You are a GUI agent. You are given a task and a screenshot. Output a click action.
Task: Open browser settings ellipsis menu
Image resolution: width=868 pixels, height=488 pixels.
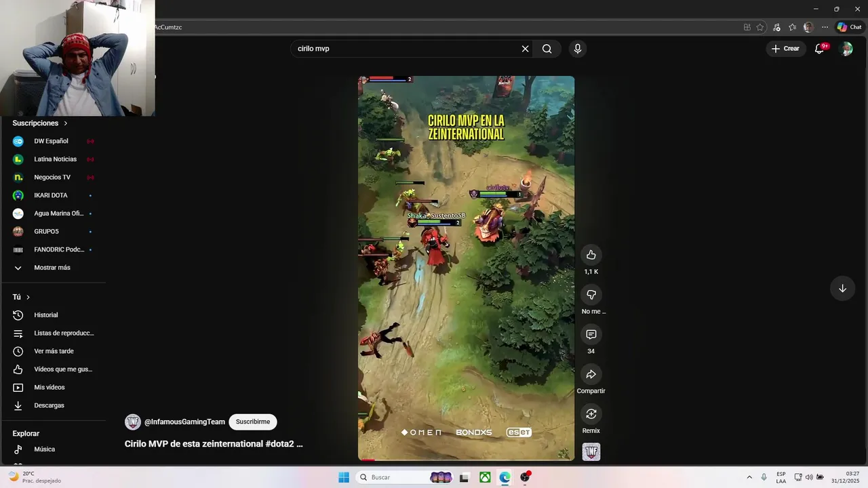click(x=825, y=27)
